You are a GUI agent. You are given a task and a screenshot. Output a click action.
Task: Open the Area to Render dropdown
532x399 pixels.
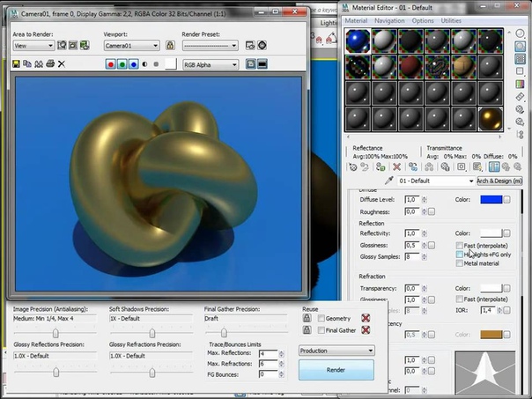33,46
